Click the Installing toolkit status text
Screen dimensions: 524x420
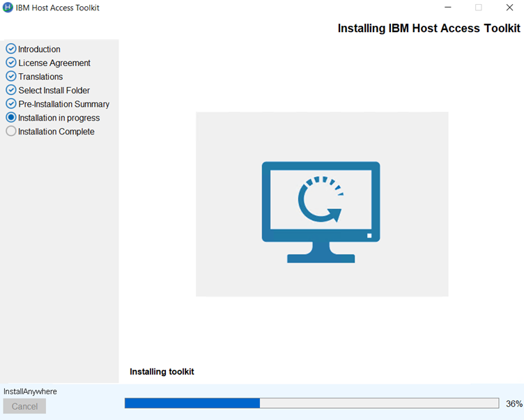coord(162,372)
